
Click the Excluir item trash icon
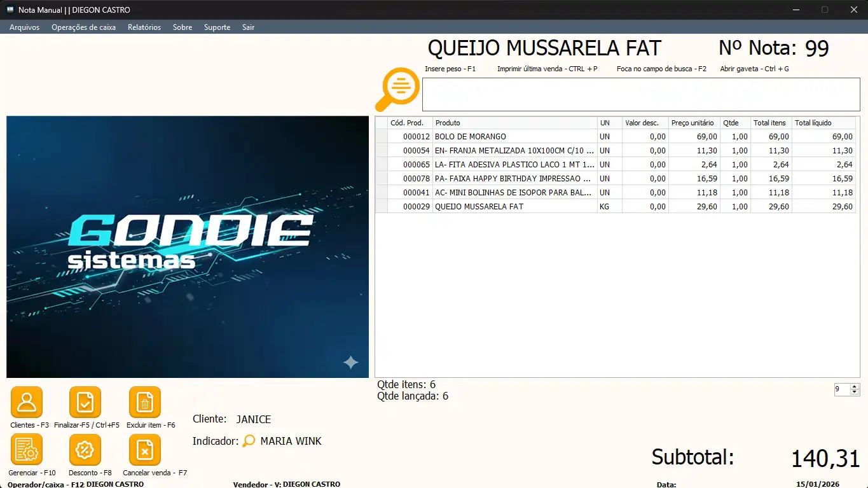[145, 402]
